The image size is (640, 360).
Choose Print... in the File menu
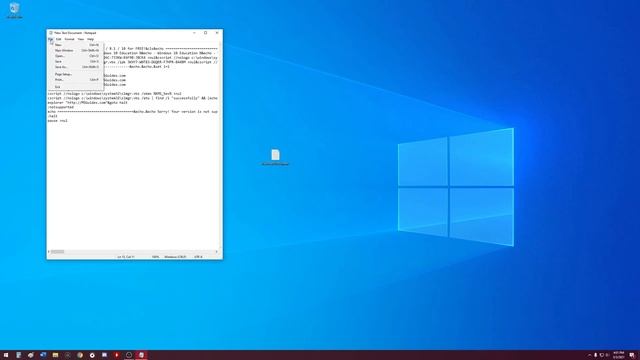(76, 80)
